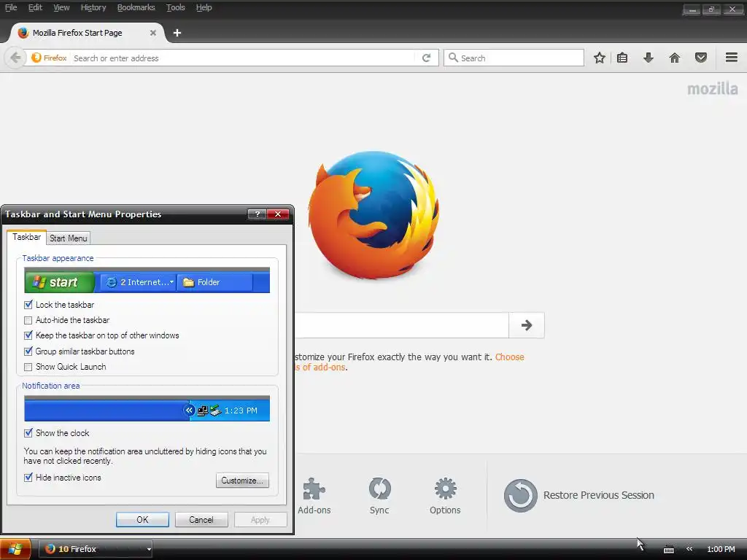Click the taskbar clock 1:00 PM

(x=721, y=549)
